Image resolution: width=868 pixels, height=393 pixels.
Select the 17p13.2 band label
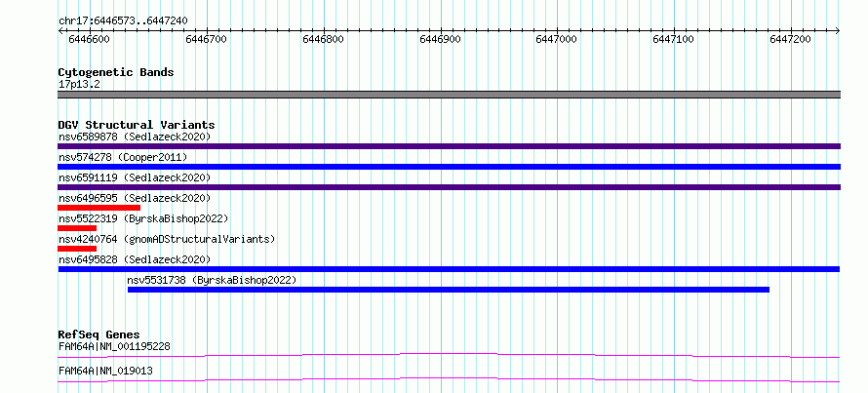pos(79,85)
